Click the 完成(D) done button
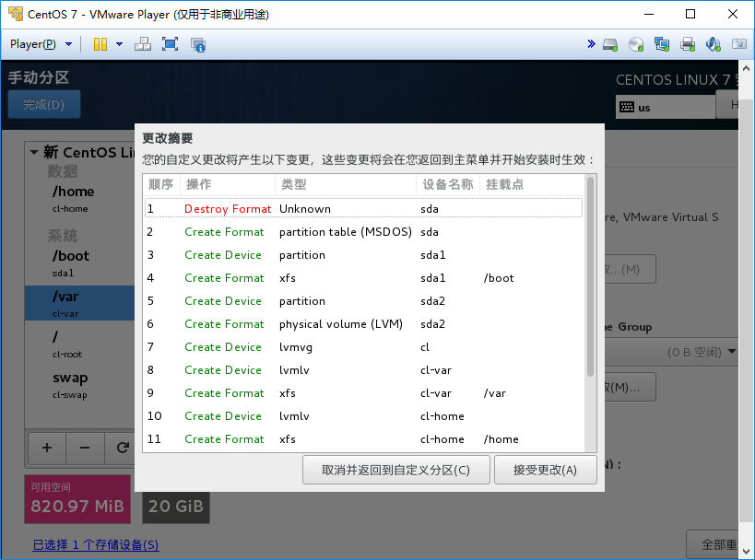Image resolution: width=755 pixels, height=560 pixels. coord(44,104)
